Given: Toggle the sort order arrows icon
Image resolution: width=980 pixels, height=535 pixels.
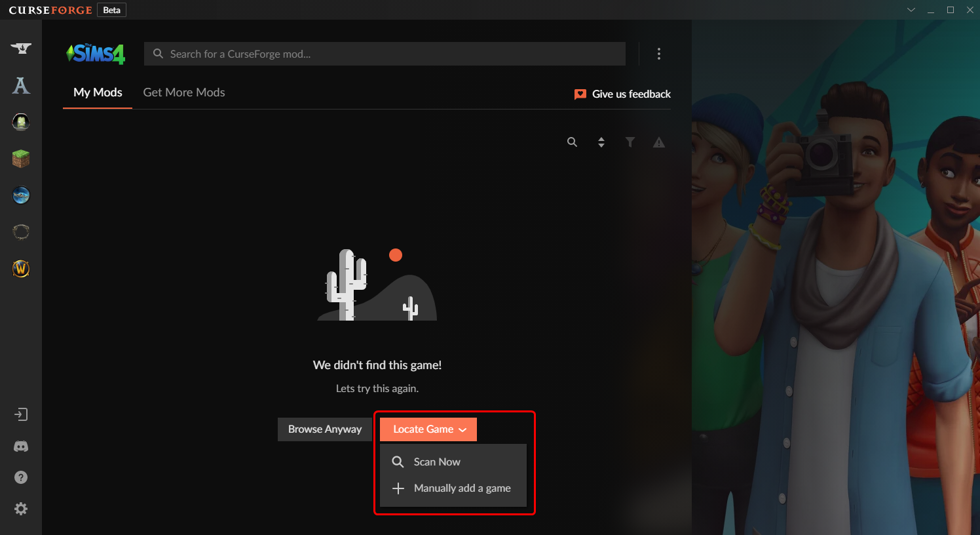Looking at the screenshot, I should pos(601,142).
